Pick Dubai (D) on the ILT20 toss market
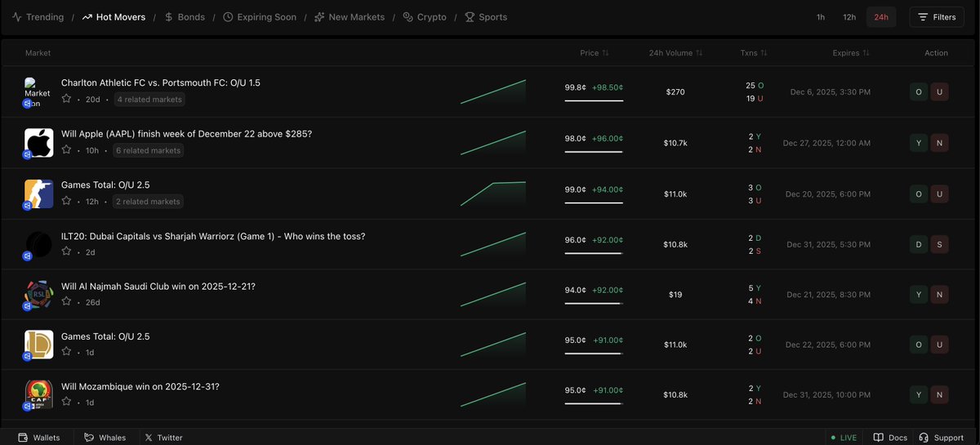This screenshot has height=445, width=980. pos(919,244)
